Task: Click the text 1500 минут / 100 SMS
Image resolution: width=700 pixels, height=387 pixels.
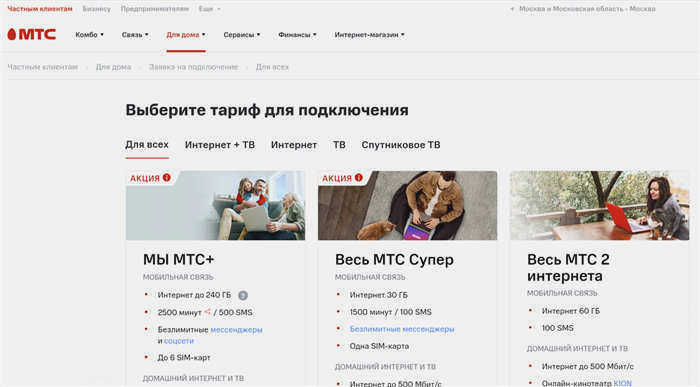Action: (391, 312)
